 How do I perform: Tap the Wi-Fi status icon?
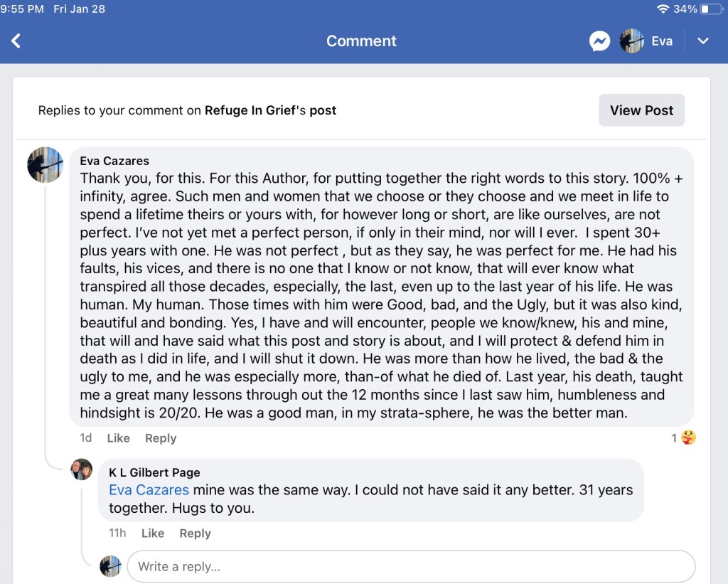pos(663,9)
